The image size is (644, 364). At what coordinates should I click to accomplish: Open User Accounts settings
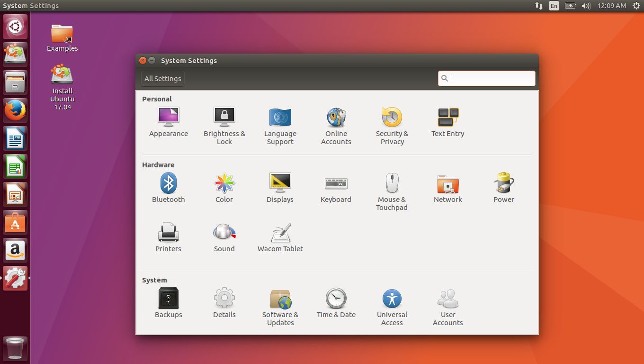(448, 307)
